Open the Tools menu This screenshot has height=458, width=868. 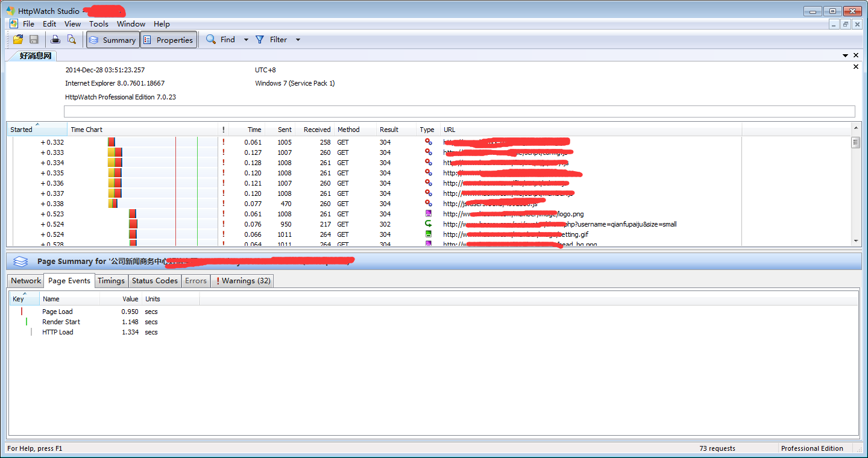pyautogui.click(x=99, y=24)
